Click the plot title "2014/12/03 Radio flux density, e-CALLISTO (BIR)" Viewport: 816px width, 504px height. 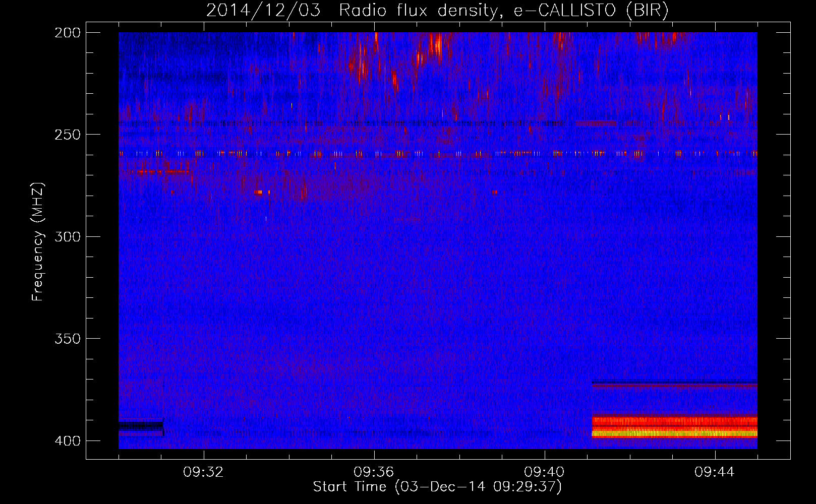pyautogui.click(x=437, y=10)
